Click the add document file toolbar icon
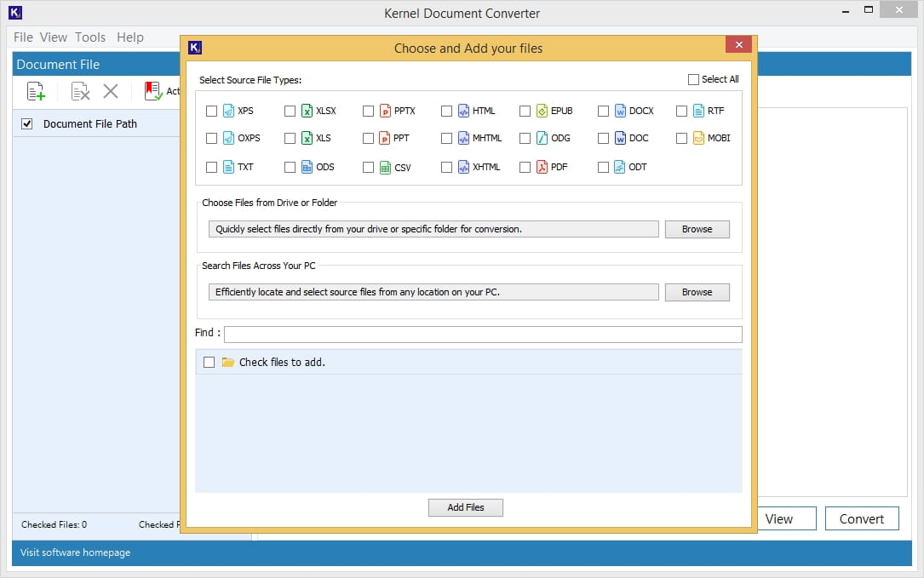This screenshot has height=578, width=924. [x=36, y=91]
